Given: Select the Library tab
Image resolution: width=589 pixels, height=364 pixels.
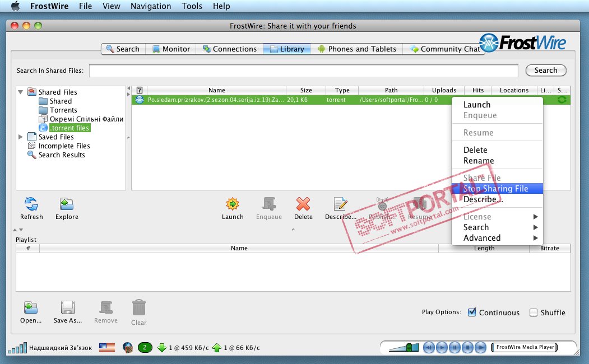Looking at the screenshot, I should coord(286,49).
